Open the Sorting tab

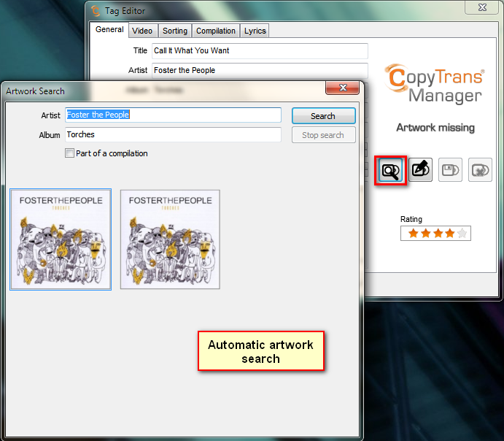175,31
